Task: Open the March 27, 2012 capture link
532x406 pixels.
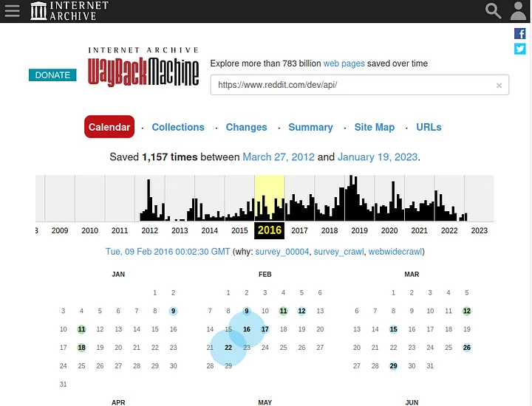Action: (279, 157)
